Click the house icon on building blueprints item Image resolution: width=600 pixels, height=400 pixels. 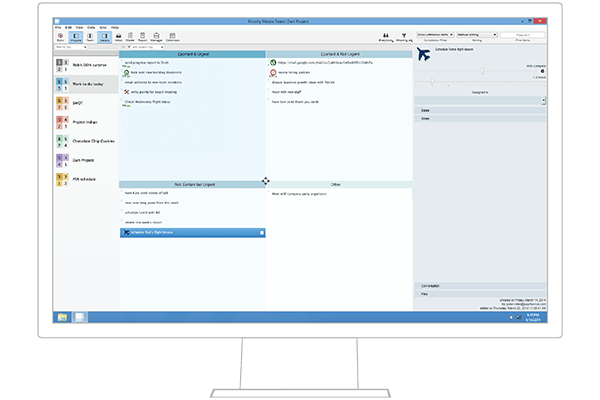126,72
